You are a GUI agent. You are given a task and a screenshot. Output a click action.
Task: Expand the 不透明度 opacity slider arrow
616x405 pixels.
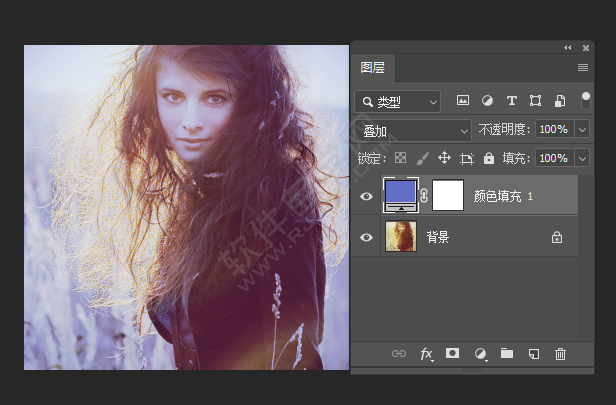(582, 130)
